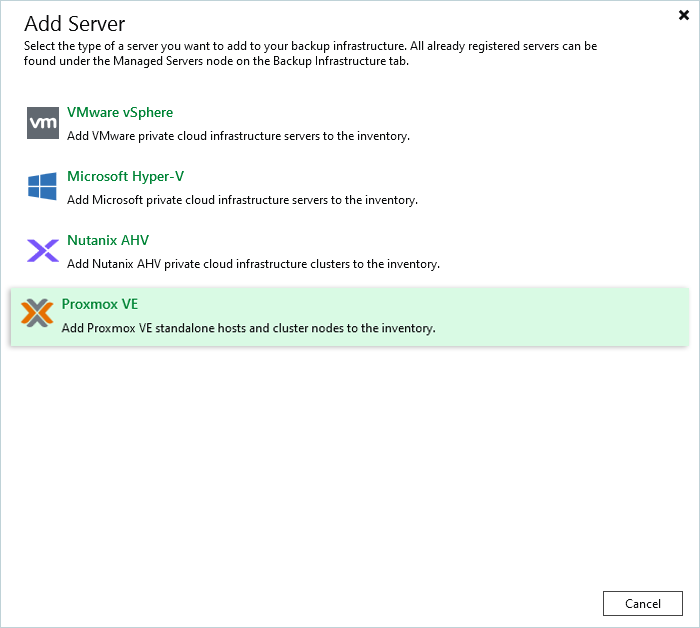Image resolution: width=700 pixels, height=628 pixels.
Task: Click the Proxmox VE orange X icon
Action: 37,315
